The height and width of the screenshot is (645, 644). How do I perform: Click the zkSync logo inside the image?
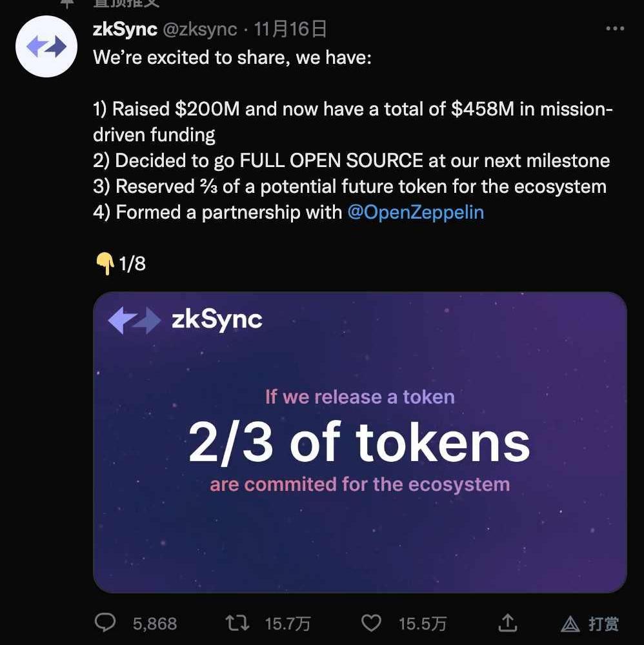point(134,320)
